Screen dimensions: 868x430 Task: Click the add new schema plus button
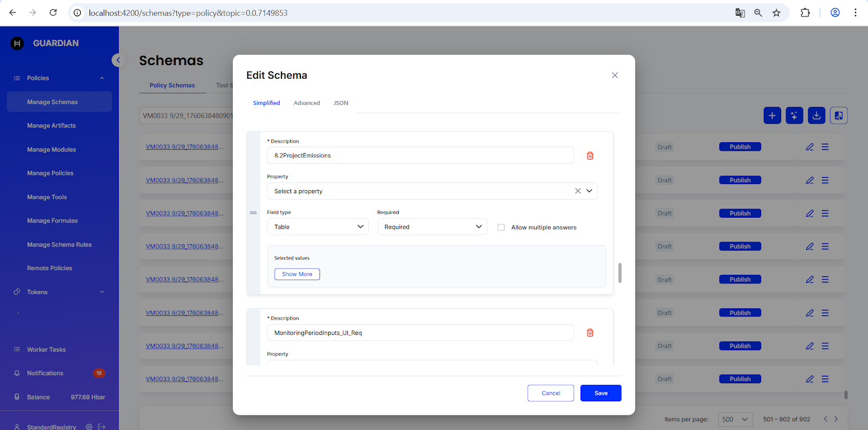coord(772,116)
